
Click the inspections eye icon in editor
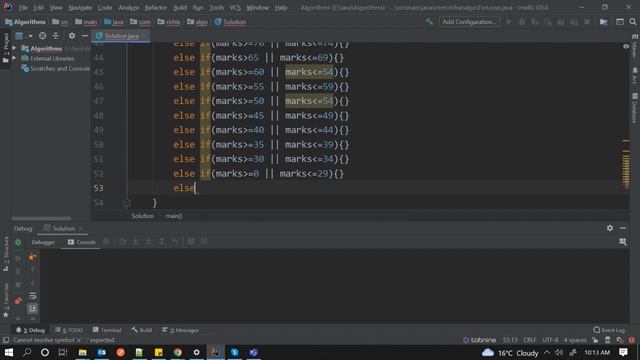pyautogui.click(x=626, y=47)
